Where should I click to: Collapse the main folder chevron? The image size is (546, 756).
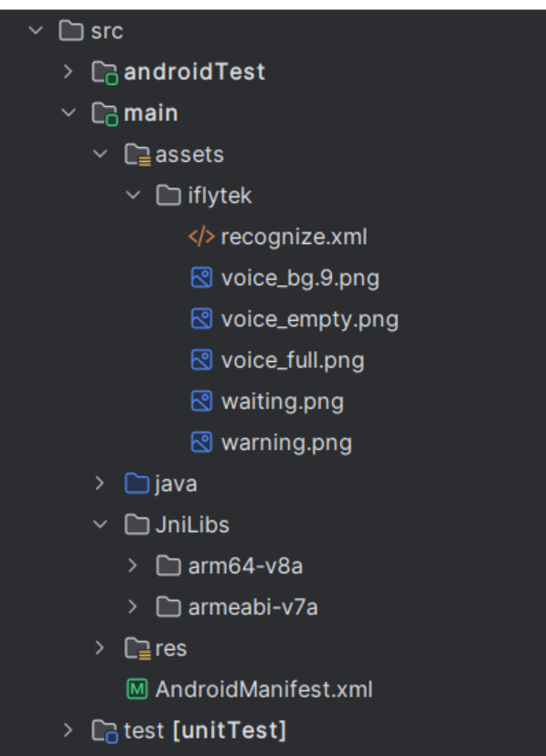click(x=68, y=112)
